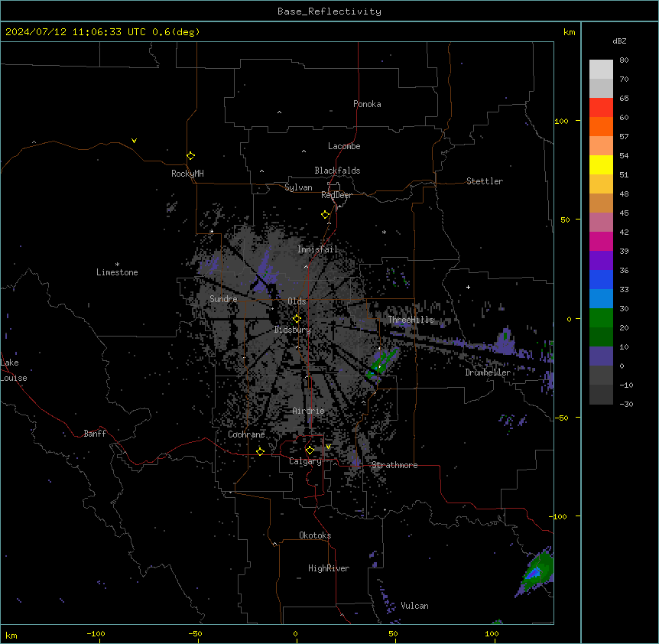This screenshot has width=659, height=644.
Task: Select the yellow diamond marker below Cochrane
Action: tap(260, 452)
